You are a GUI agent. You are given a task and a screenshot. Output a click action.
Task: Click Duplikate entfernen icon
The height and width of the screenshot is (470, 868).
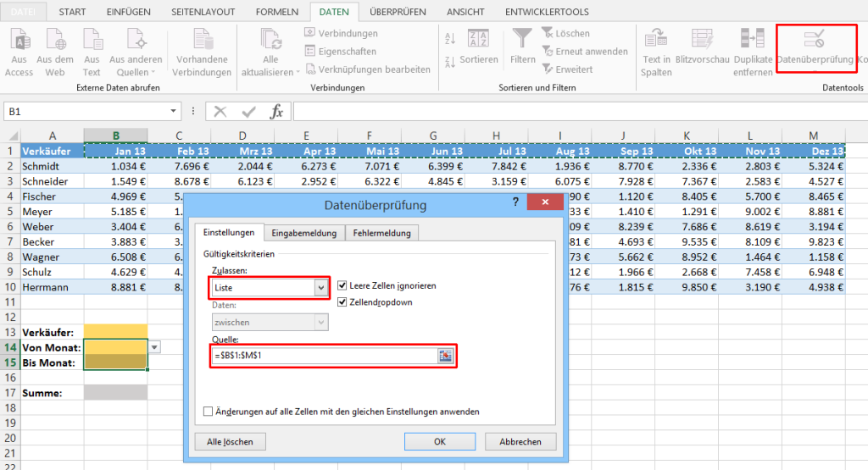pyautogui.click(x=753, y=39)
